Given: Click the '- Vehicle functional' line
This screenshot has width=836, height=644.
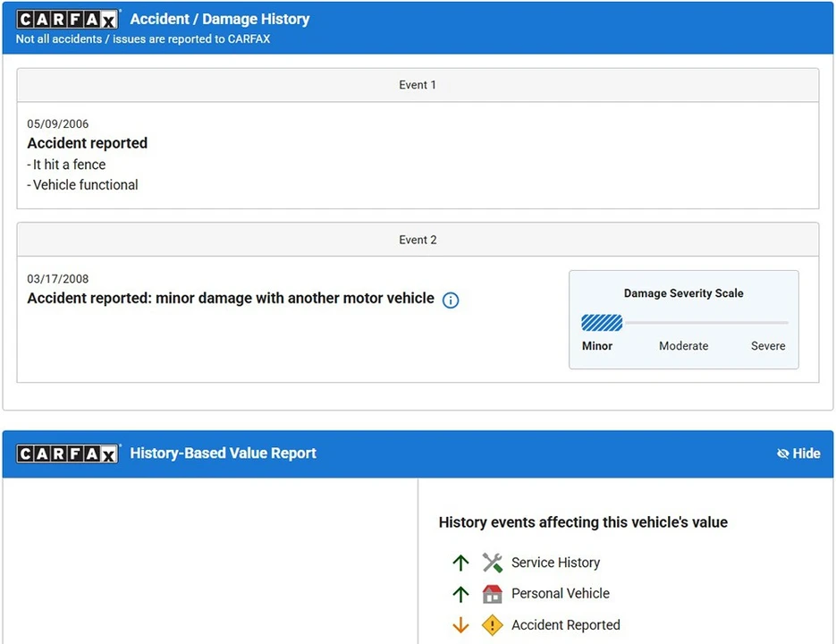Looking at the screenshot, I should (82, 184).
